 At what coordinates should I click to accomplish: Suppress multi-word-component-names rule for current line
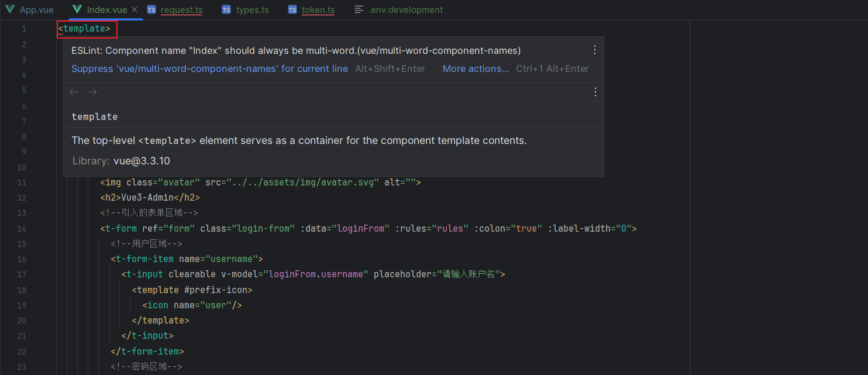point(209,69)
